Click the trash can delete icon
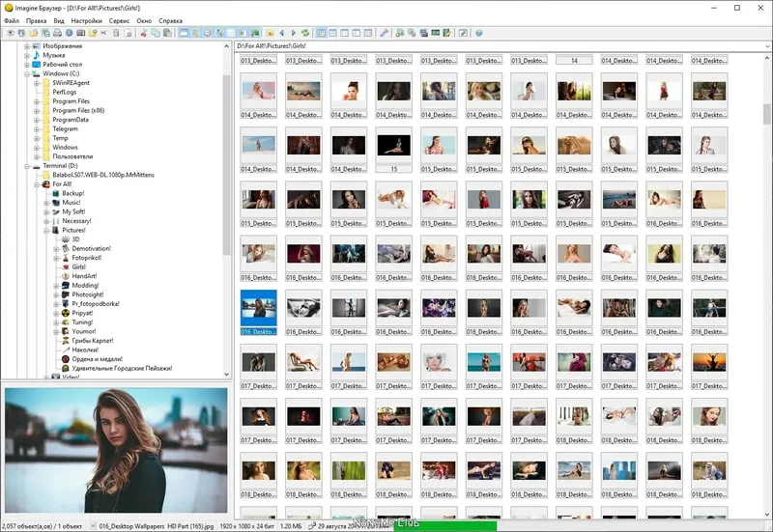The image size is (773, 532). [x=116, y=33]
